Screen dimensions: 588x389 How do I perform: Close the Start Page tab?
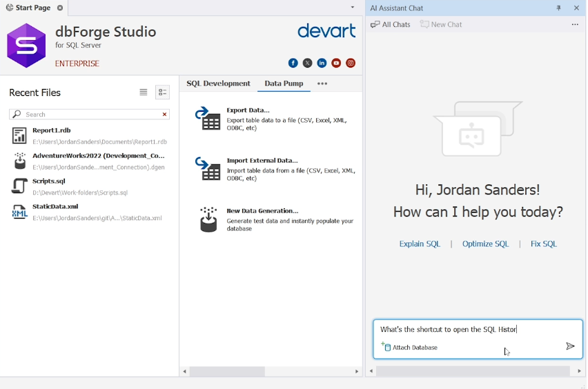point(60,8)
